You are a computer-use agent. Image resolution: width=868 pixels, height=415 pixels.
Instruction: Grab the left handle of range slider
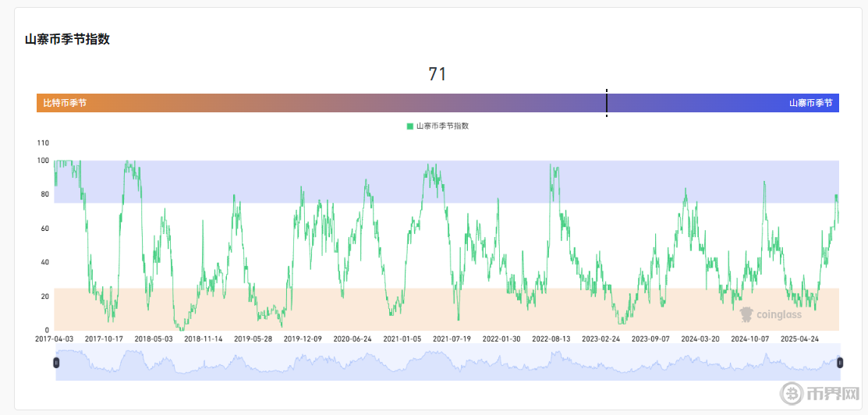coord(55,362)
